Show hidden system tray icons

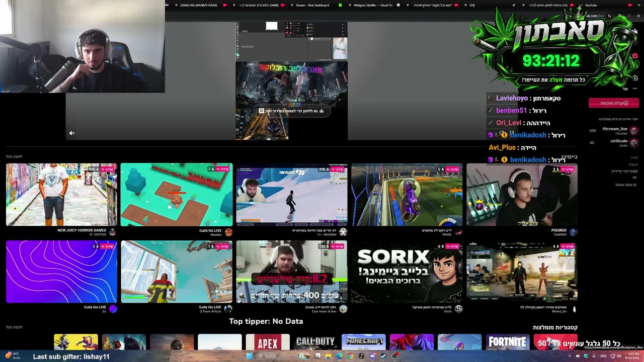(570, 356)
